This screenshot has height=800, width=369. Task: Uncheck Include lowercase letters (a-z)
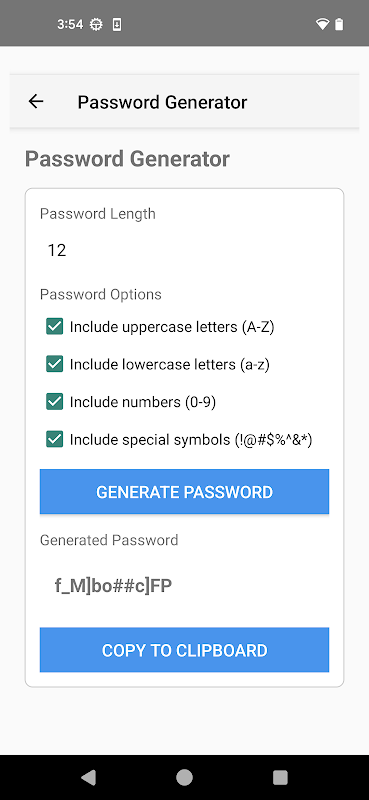[55, 364]
